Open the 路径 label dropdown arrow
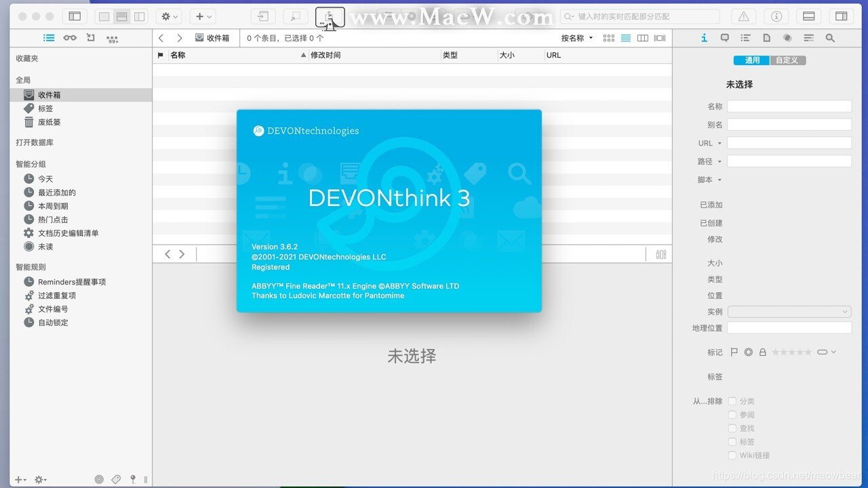Screen dimensions: 868x488 719,161
